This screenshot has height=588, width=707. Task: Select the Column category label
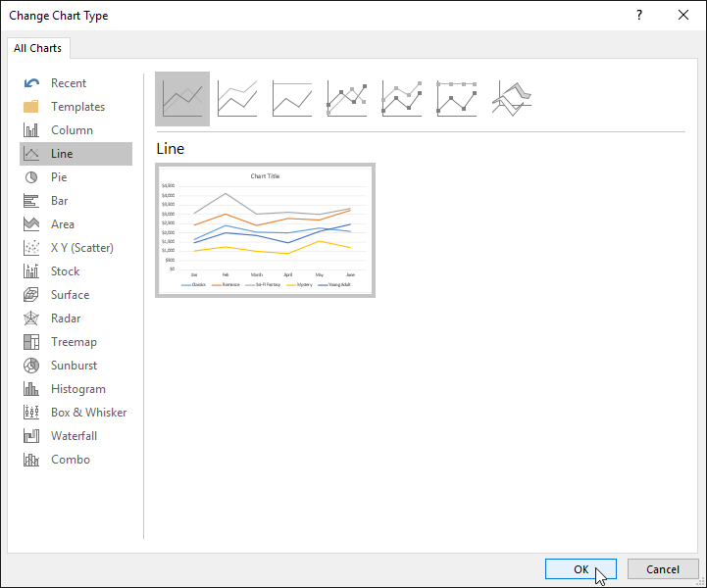73,130
